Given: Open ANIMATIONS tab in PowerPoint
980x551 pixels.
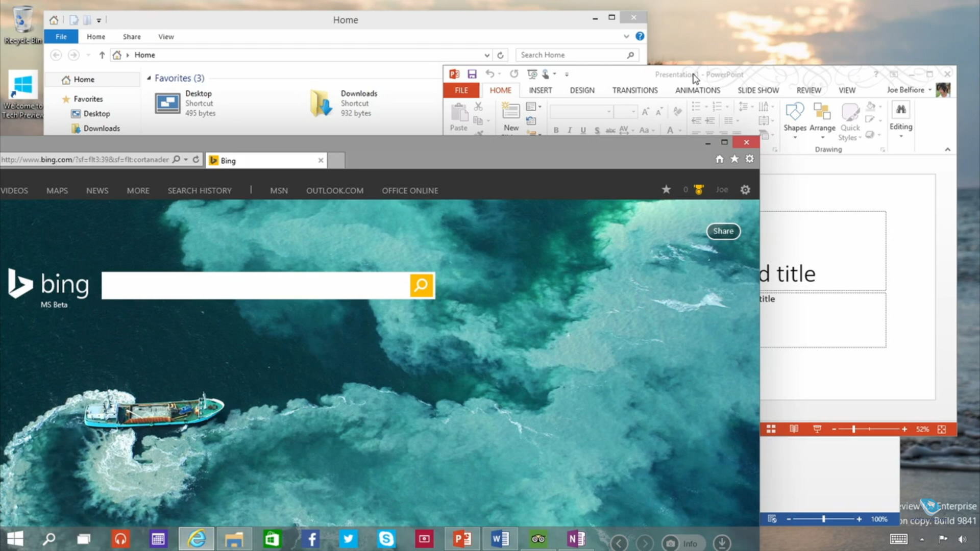Looking at the screenshot, I should coord(697,90).
